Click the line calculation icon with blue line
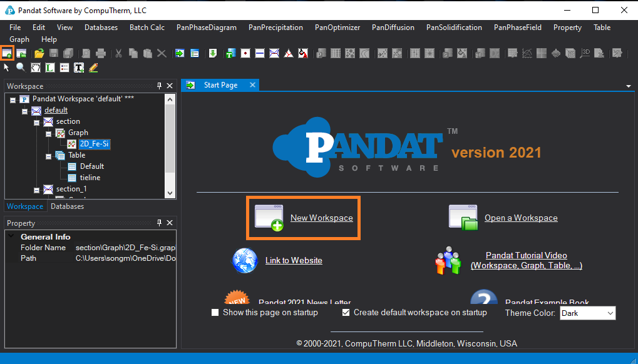 tap(260, 53)
